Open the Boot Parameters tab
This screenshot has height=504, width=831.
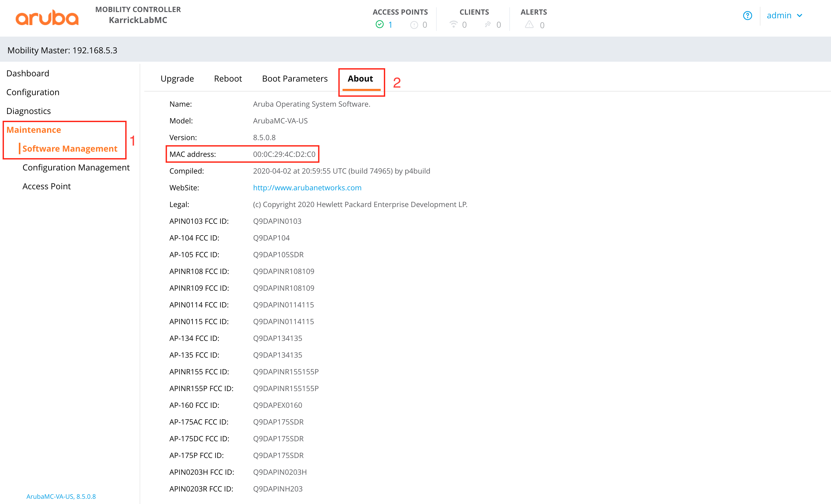[x=294, y=78]
